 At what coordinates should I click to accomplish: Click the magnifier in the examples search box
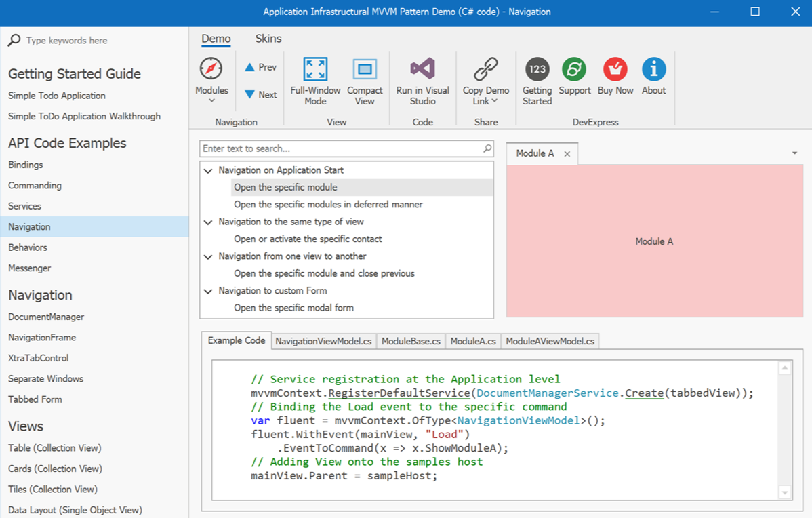tap(487, 148)
